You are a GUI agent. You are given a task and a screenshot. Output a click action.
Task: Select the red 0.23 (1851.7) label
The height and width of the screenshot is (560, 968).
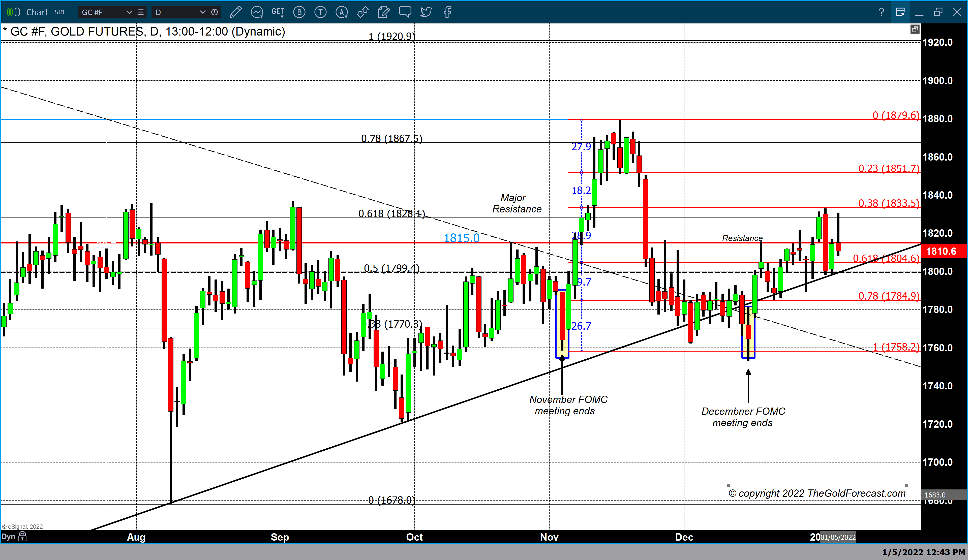pos(889,169)
